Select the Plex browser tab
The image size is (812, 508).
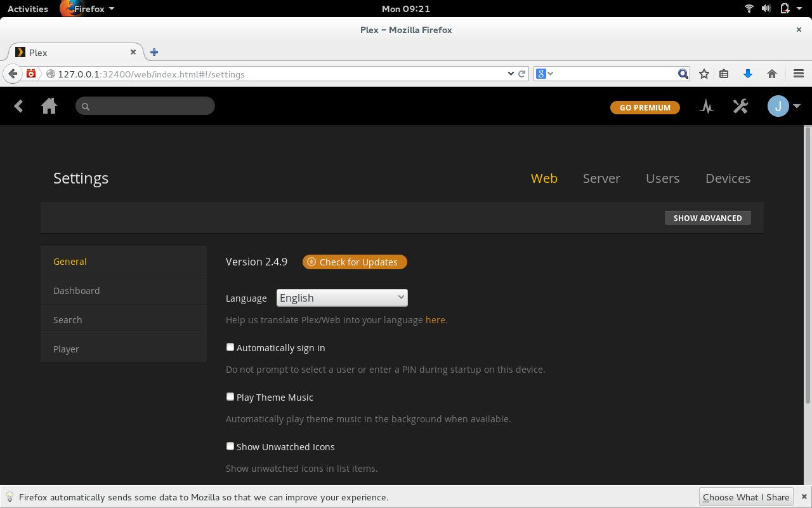pyautogui.click(x=76, y=52)
